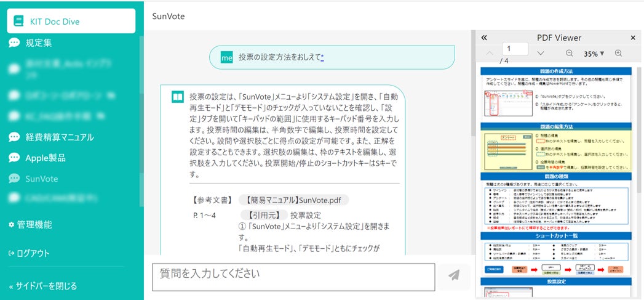Click the 規定集 chat bubble icon
Image resolution: width=644 pixels, height=300 pixels.
coord(14,43)
